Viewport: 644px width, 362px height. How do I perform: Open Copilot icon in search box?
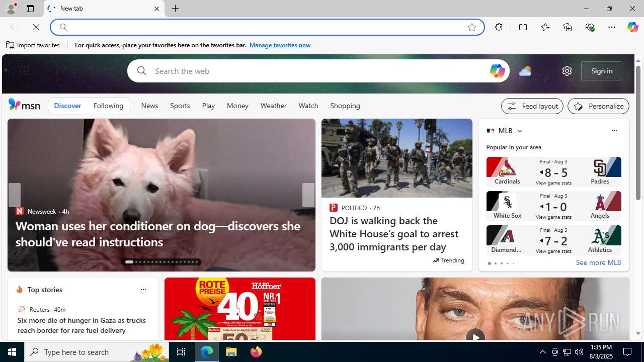(497, 71)
